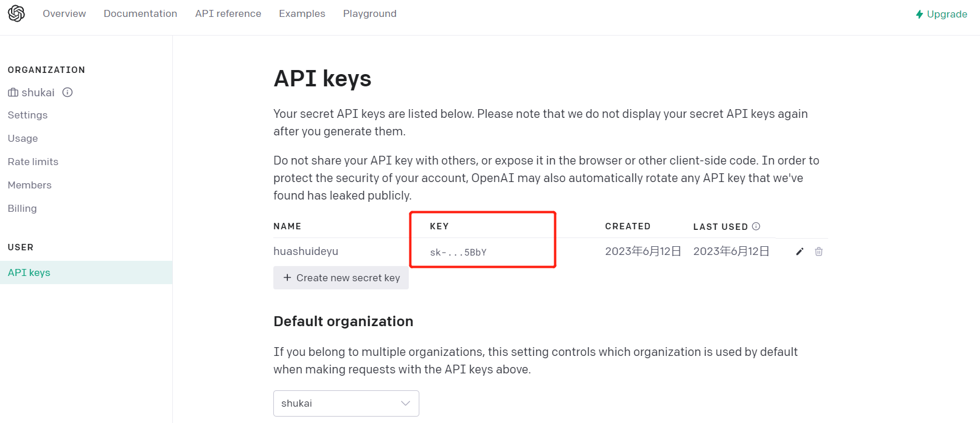Expand the shukai default organization dropdown

point(346,403)
